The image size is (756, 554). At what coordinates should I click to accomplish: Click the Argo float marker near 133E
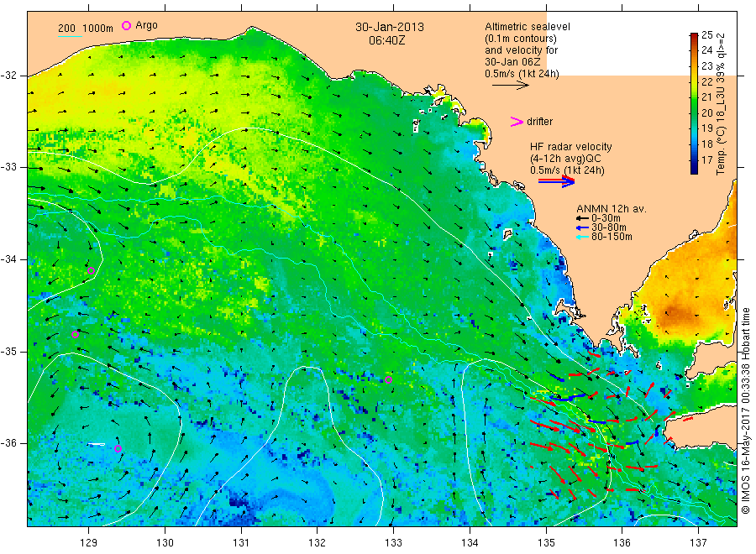click(388, 379)
